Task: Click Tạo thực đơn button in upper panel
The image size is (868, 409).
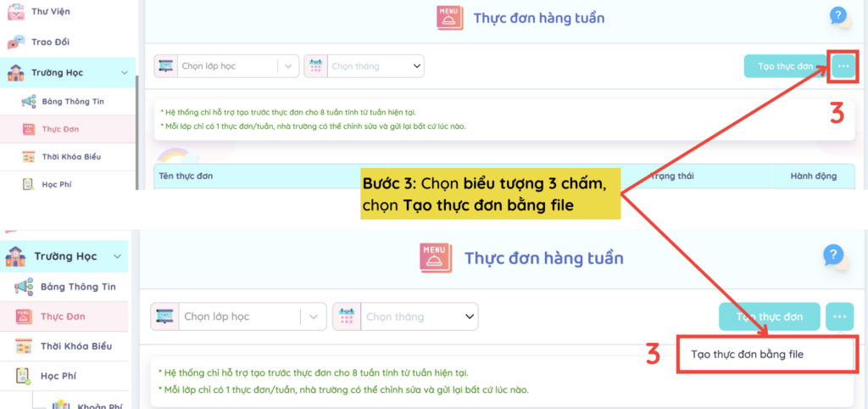Action: pos(785,66)
